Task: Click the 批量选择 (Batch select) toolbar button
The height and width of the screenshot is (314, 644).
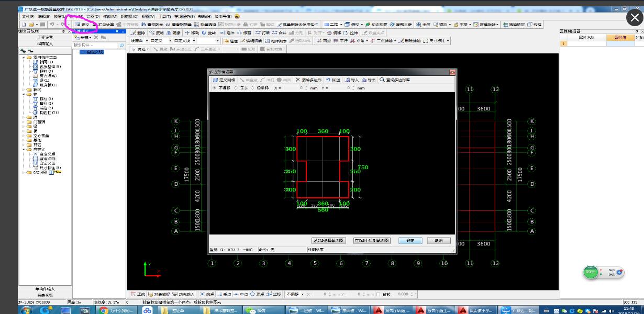Action: pyautogui.click(x=205, y=25)
